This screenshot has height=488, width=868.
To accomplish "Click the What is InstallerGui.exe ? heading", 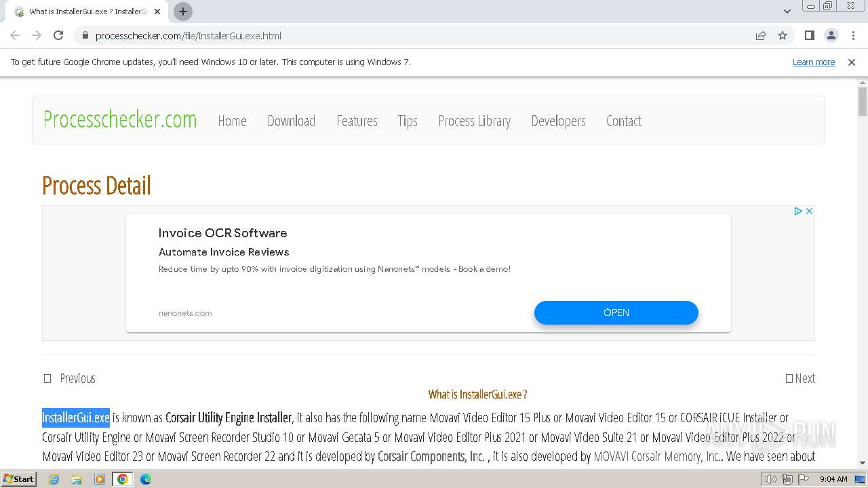I will click(x=477, y=394).
